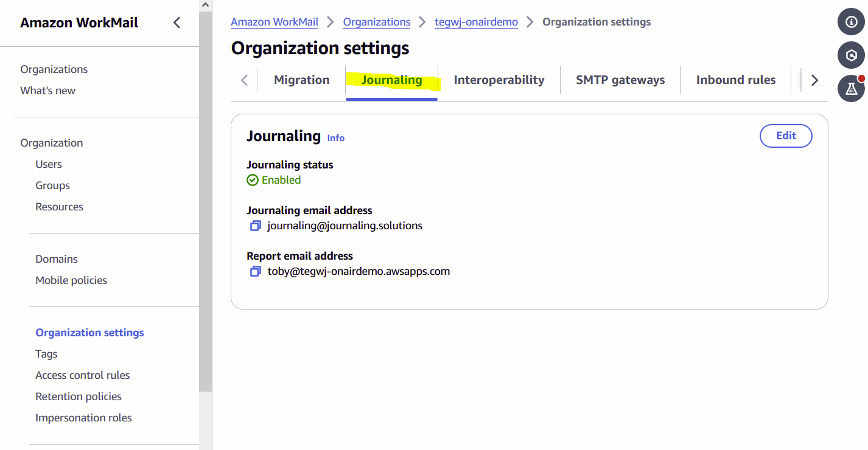View the Inbound rules tab
This screenshot has height=450, width=868.
(735, 80)
